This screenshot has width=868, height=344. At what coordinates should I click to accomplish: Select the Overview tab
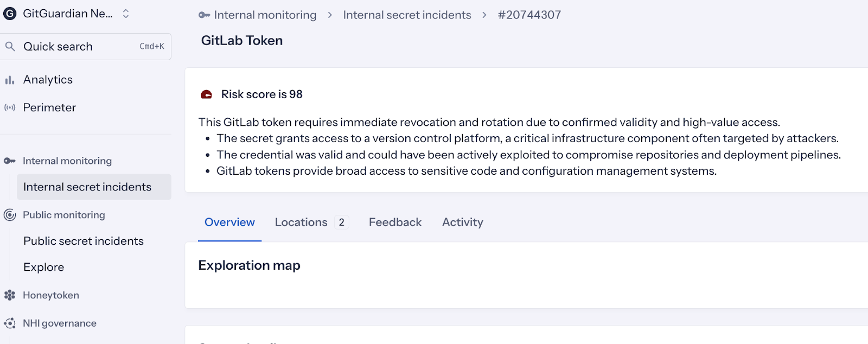(229, 222)
